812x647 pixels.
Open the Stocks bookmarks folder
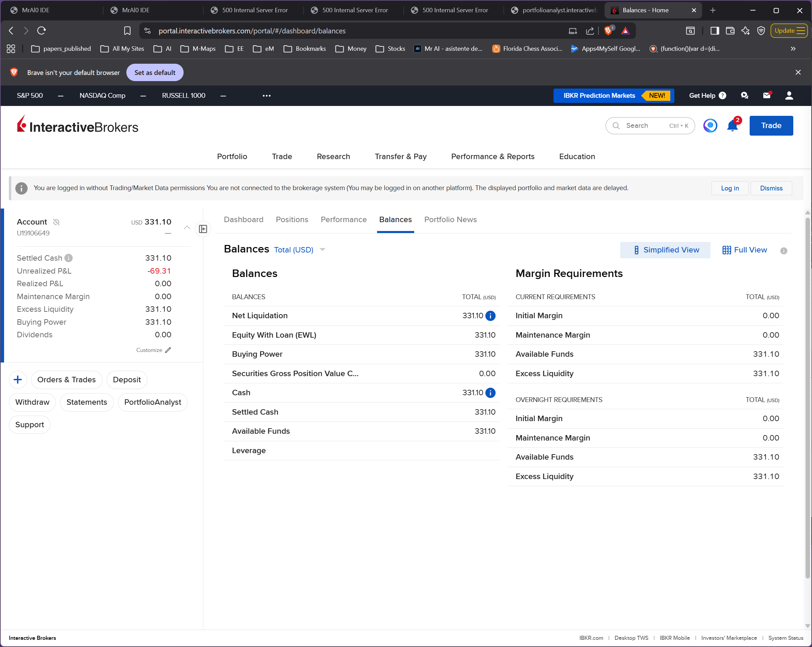click(x=391, y=49)
